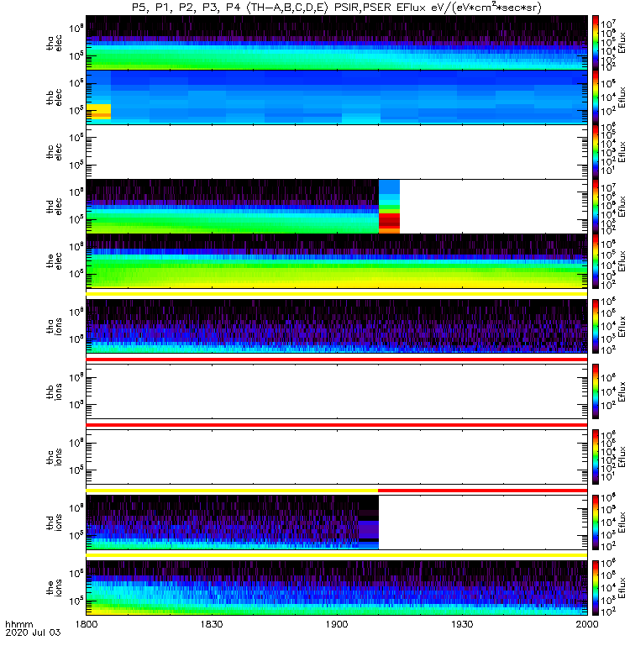The width and height of the screenshot is (630, 672).
Task: Select the "thc ions" panel label
Action: pyautogui.click(x=54, y=457)
